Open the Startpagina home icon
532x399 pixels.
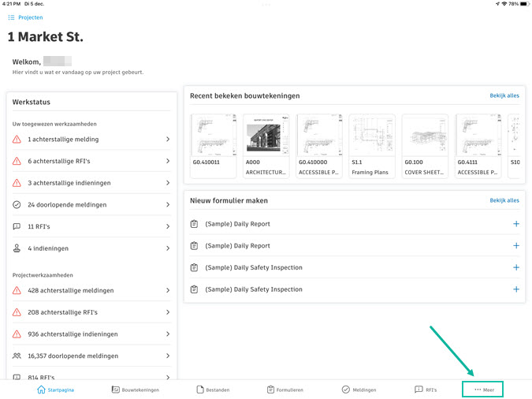point(41,390)
